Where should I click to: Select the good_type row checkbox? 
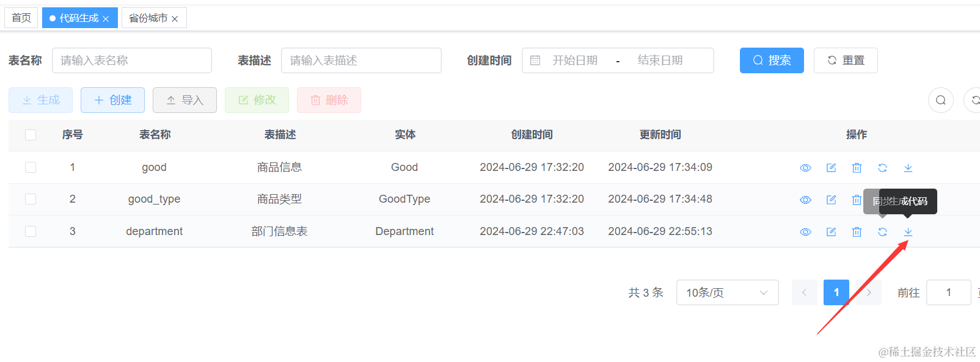click(x=31, y=199)
